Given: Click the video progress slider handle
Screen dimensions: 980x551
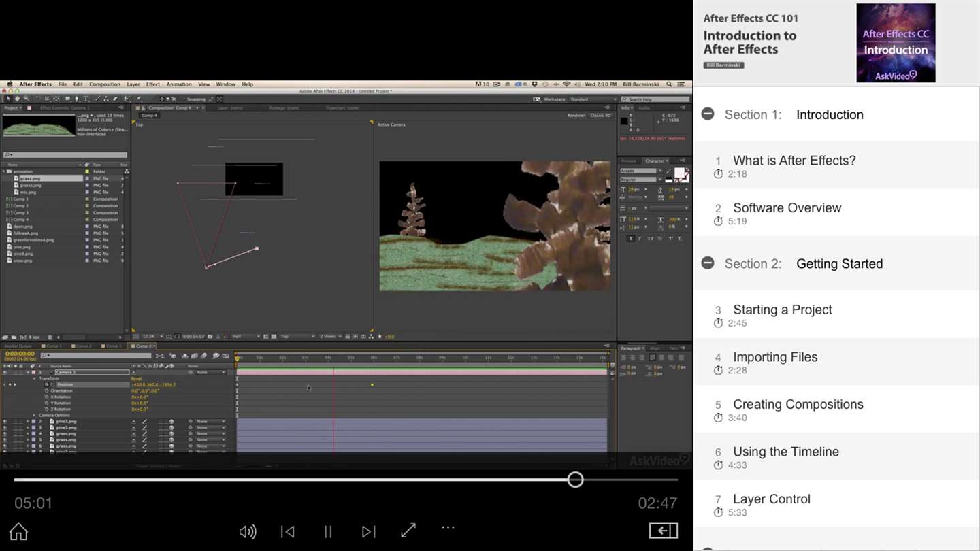Looking at the screenshot, I should pyautogui.click(x=575, y=480).
